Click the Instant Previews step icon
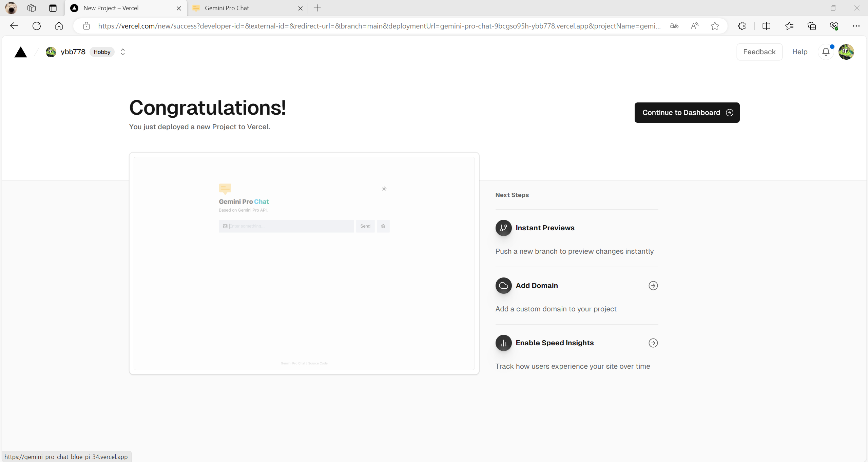The width and height of the screenshot is (868, 462). coord(503,228)
